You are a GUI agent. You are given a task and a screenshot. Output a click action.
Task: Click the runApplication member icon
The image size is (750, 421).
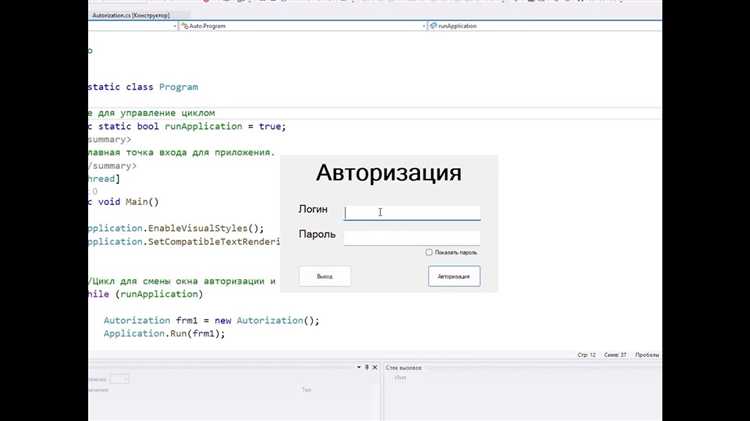tap(431, 25)
